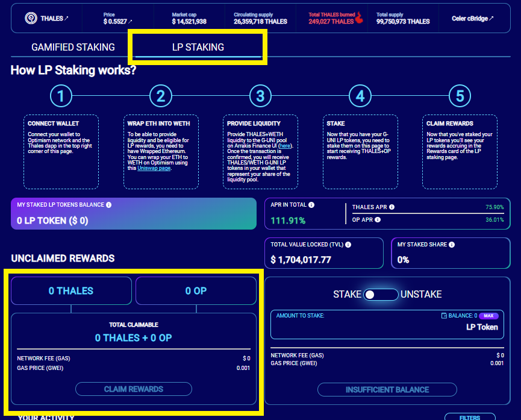This screenshot has height=420, width=521.
Task: Show info for APR In Total
Action: (311, 205)
